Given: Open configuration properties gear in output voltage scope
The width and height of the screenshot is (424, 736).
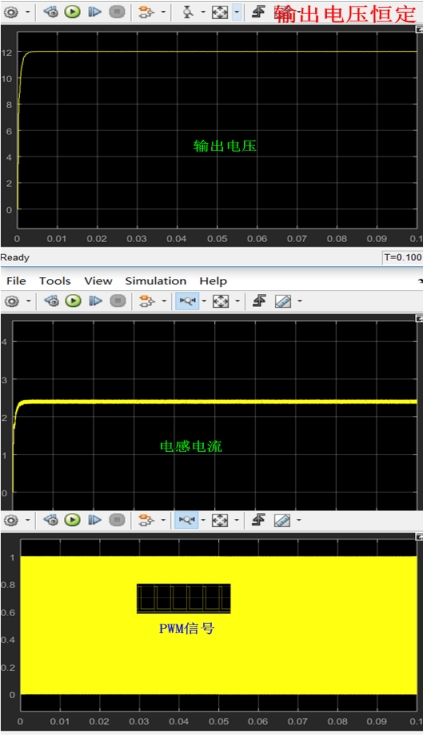Looking at the screenshot, I should [11, 12].
